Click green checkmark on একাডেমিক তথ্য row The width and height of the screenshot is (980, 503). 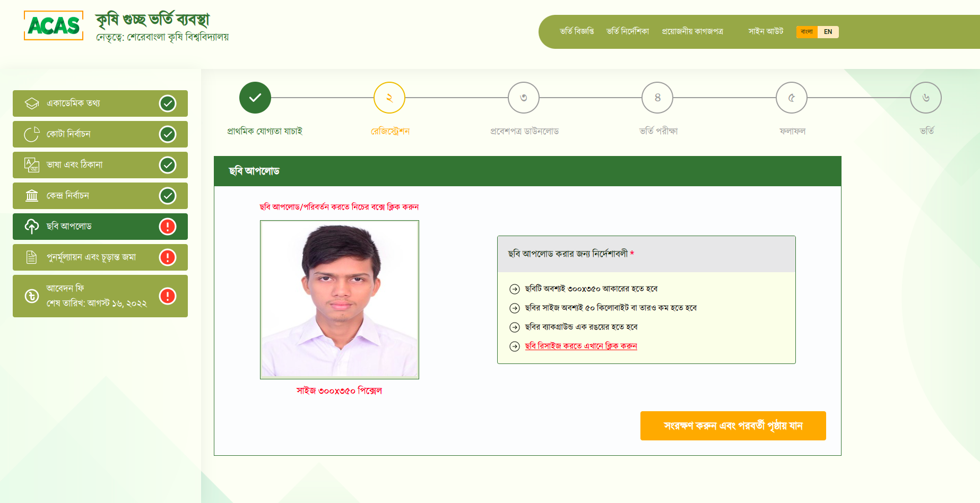coord(168,103)
